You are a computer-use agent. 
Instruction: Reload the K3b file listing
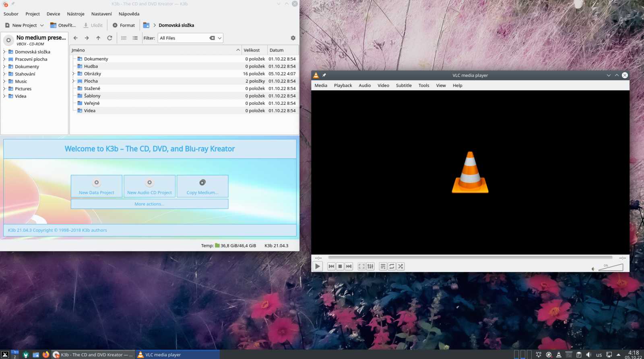click(x=109, y=38)
